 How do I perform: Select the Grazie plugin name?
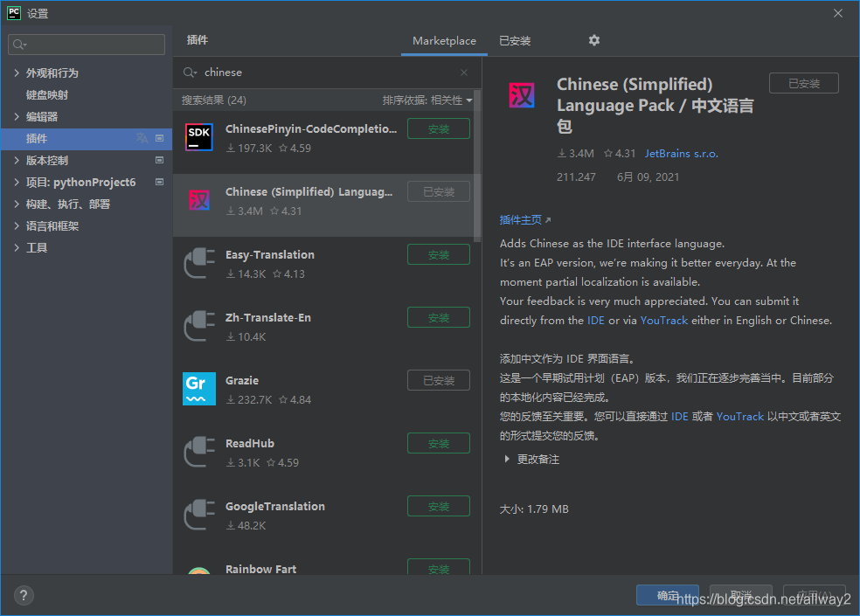242,381
